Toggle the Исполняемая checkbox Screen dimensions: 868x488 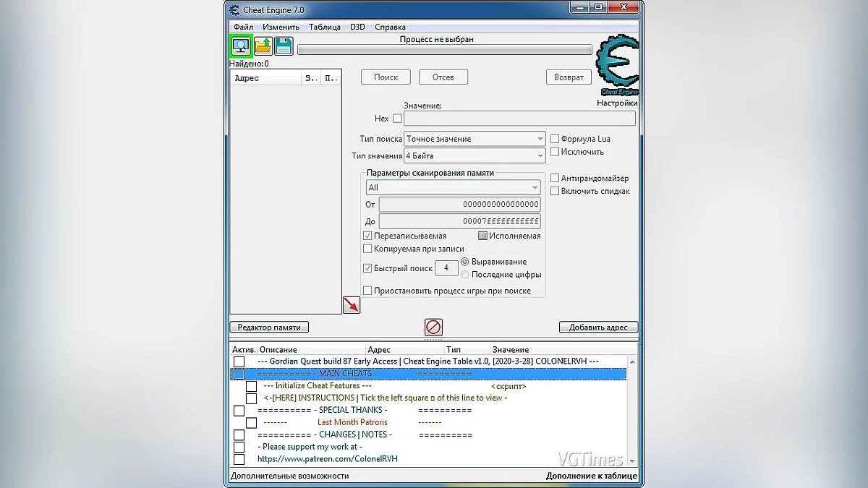coord(482,236)
